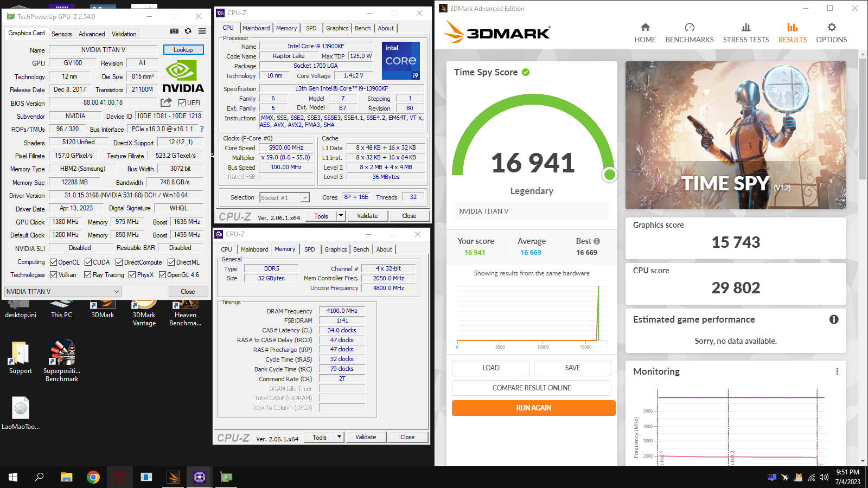Open Windows Start menu
This screenshot has height=488, width=868.
[13, 477]
